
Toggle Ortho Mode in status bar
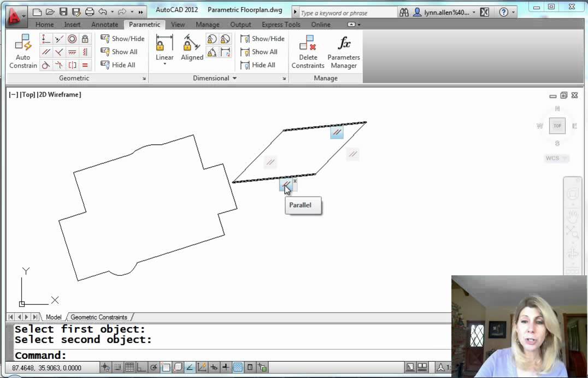pos(142,367)
